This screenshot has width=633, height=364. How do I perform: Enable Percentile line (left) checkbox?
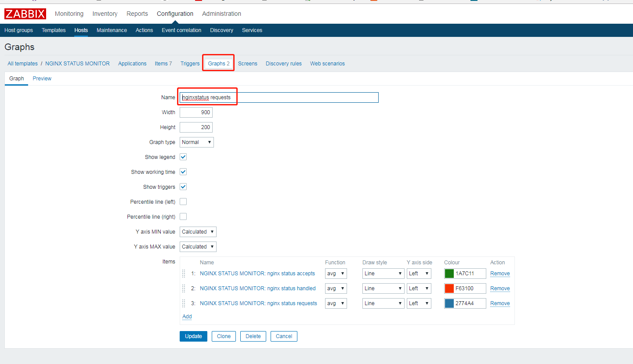point(183,202)
